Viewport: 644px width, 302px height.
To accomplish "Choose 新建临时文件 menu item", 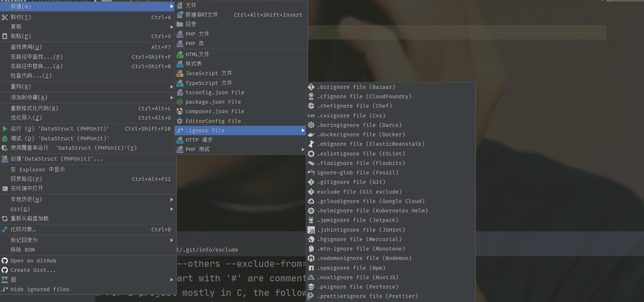I will [241, 15].
